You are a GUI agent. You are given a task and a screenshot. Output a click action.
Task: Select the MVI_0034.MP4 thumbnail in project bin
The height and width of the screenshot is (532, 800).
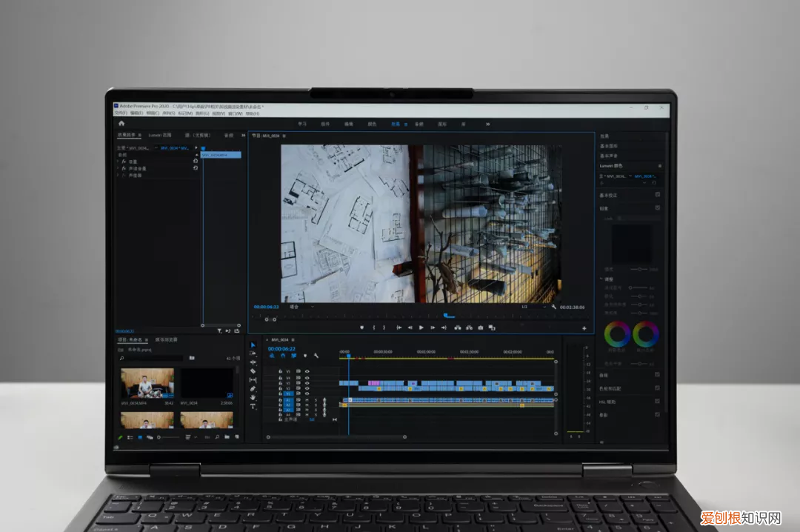point(147,384)
